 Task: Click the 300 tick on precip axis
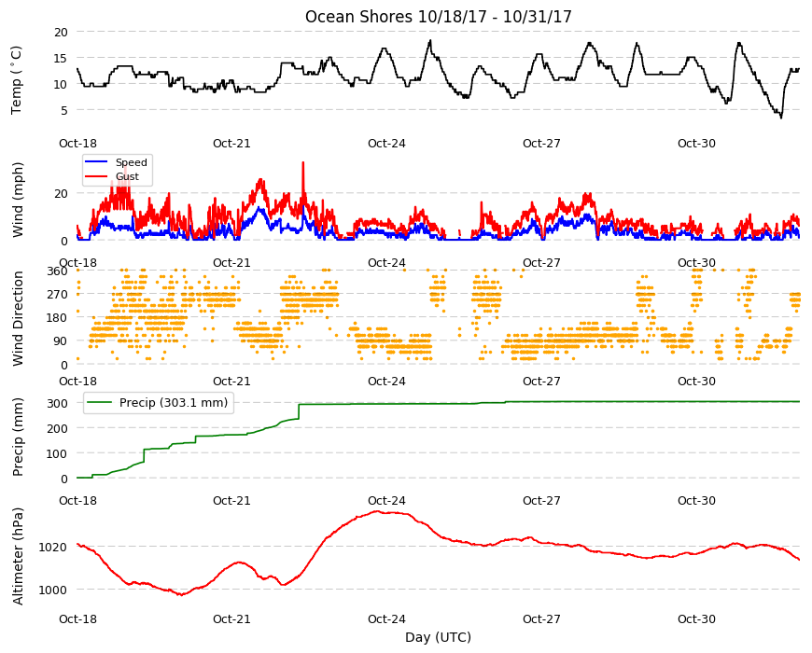(58, 404)
